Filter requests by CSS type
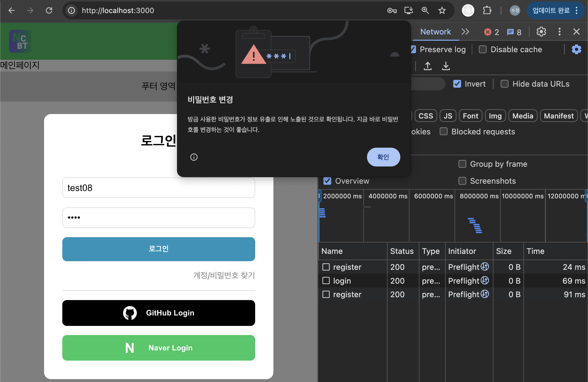The width and height of the screenshot is (588, 382). click(x=426, y=116)
